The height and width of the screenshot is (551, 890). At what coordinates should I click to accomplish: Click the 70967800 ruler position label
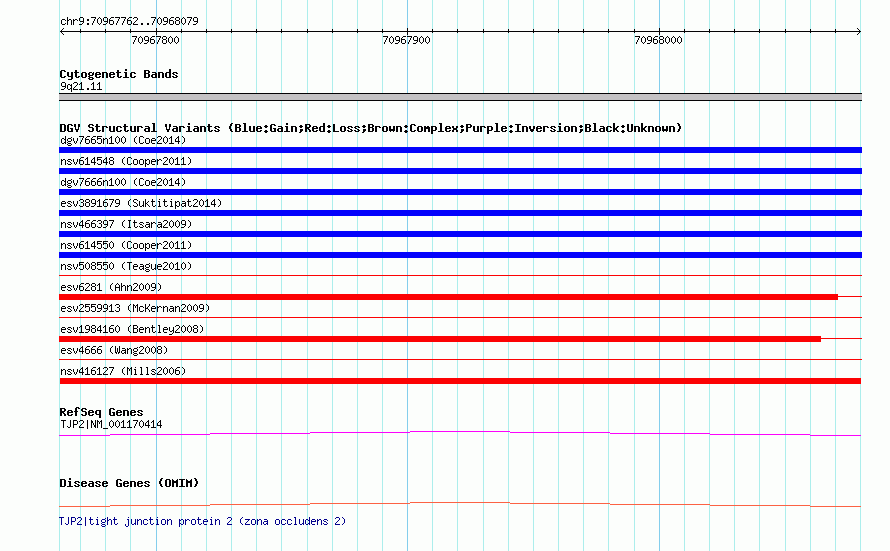click(155, 40)
